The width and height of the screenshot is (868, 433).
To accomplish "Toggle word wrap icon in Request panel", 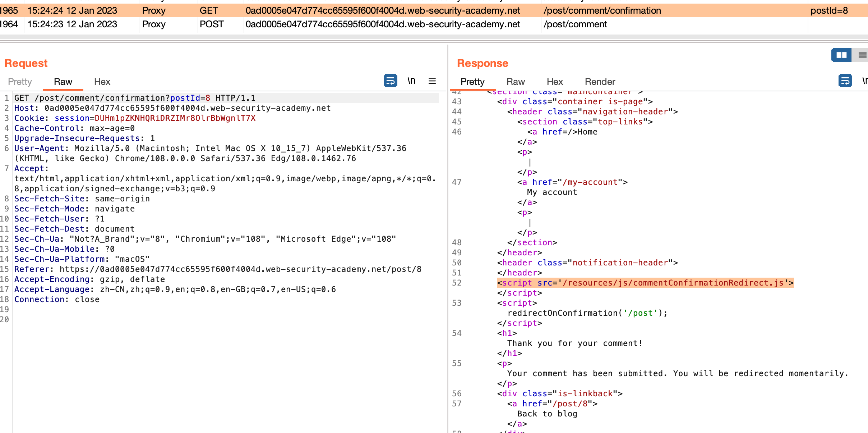I will click(390, 81).
